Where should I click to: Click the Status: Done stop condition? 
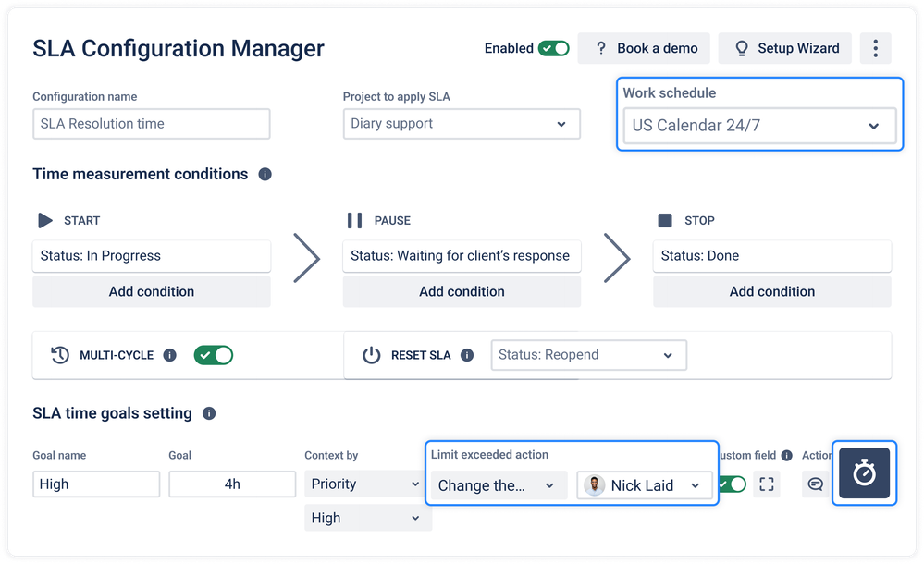coord(772,256)
